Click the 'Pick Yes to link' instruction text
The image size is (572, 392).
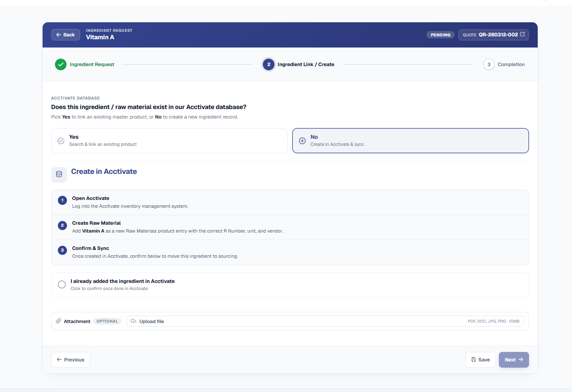[x=145, y=117]
